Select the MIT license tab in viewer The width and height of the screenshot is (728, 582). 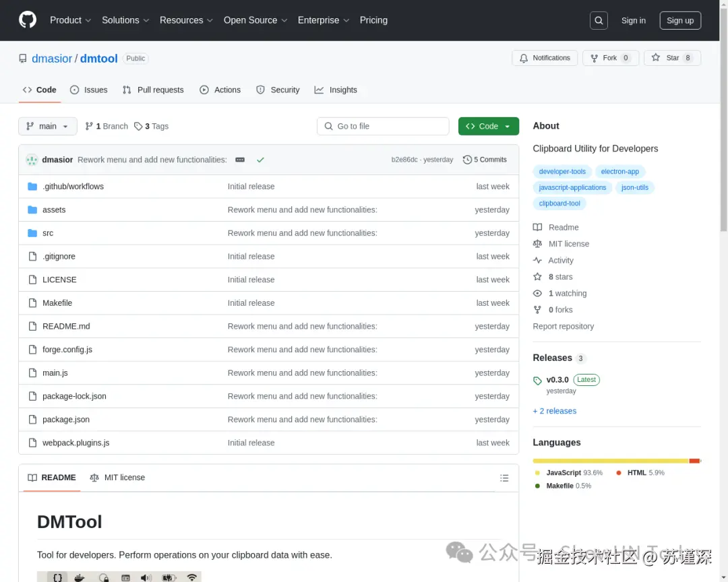[x=117, y=478]
